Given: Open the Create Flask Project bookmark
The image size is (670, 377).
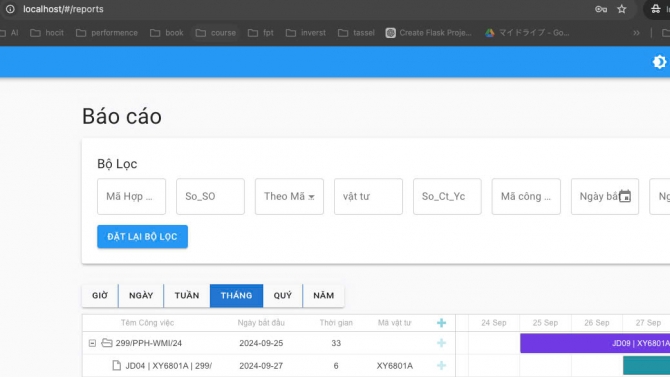Looking at the screenshot, I should 429,33.
